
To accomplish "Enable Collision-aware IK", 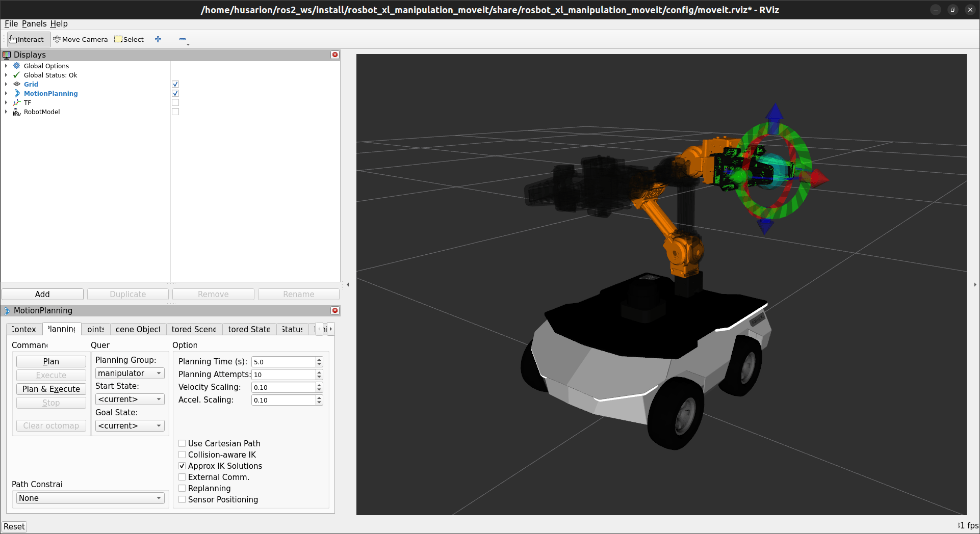I will coord(182,455).
